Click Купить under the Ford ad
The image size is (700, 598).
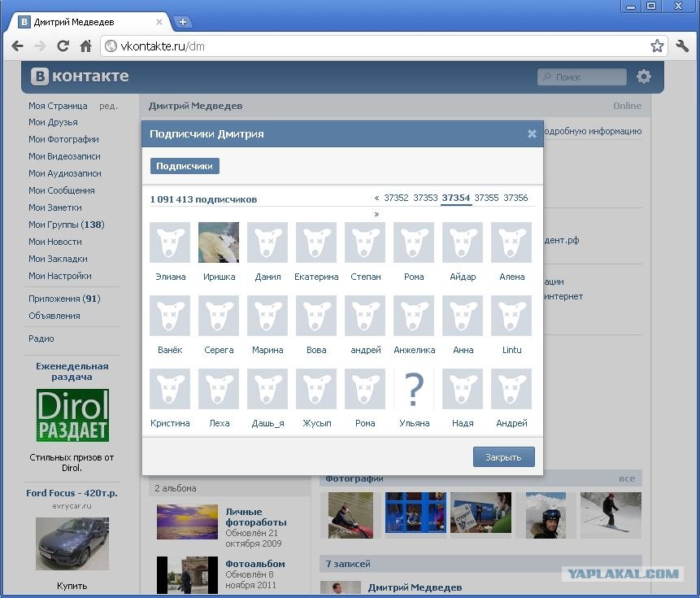[x=72, y=586]
